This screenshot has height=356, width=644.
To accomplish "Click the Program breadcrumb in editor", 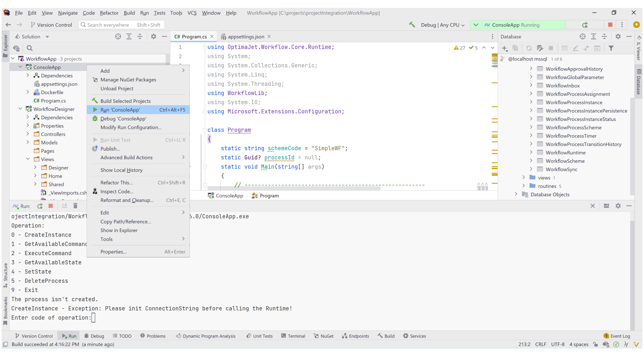I will pyautogui.click(x=265, y=196).
